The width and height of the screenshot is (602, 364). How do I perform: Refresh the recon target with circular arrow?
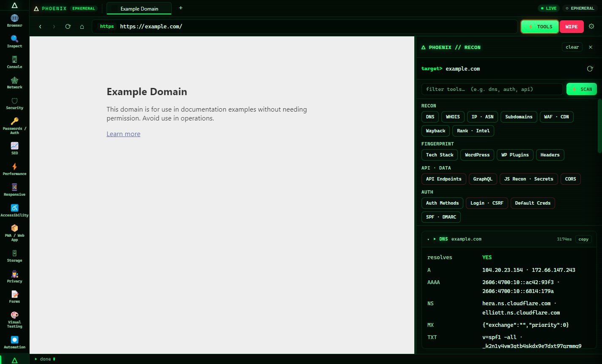click(x=590, y=68)
